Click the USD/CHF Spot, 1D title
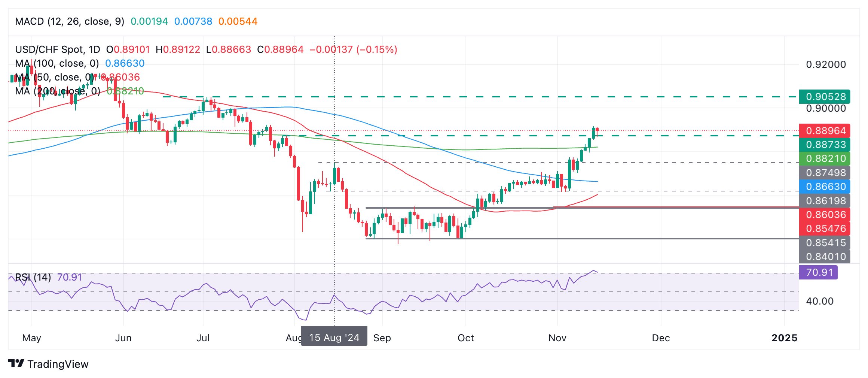868x378 pixels. (x=58, y=49)
